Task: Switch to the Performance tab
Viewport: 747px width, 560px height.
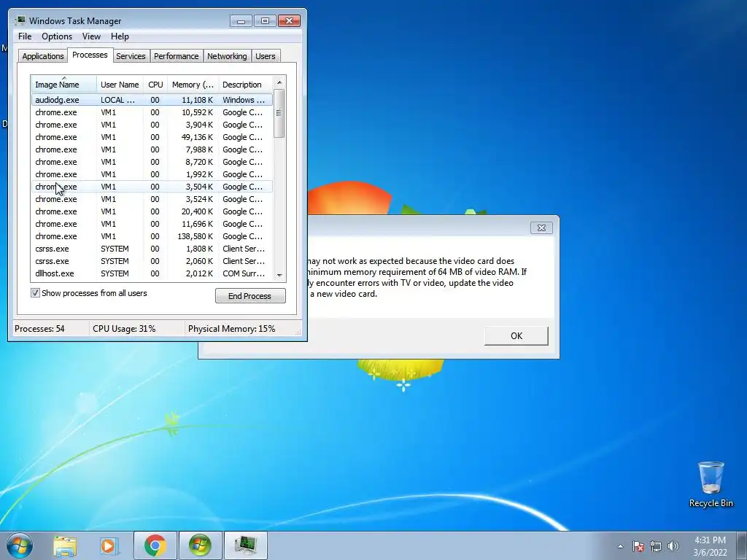Action: click(177, 55)
